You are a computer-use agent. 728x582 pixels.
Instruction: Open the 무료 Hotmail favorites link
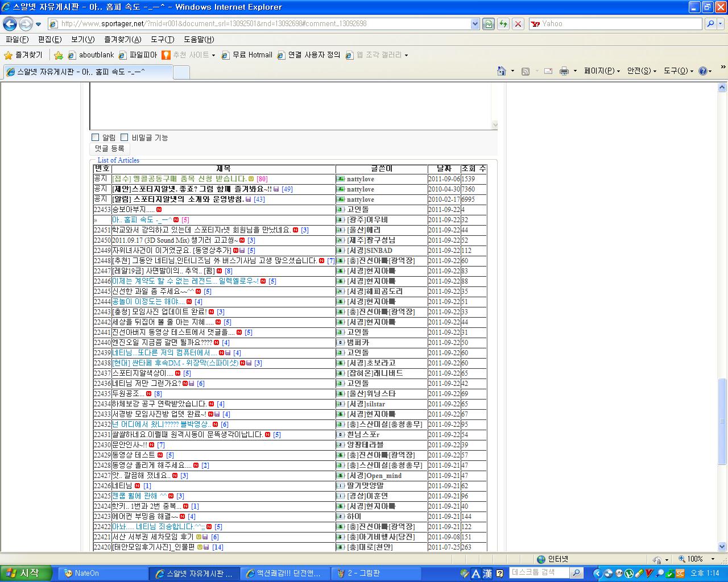(247, 55)
